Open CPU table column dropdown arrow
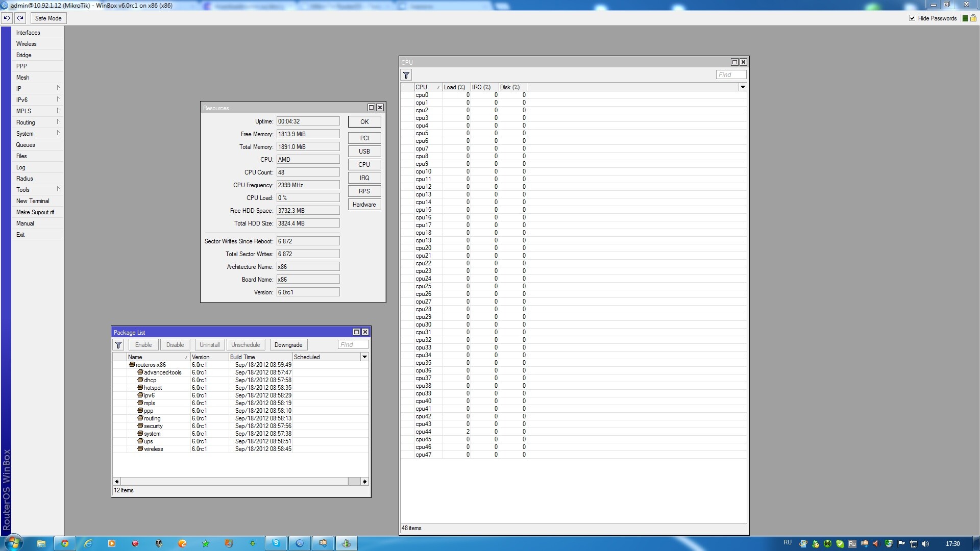 click(x=743, y=87)
